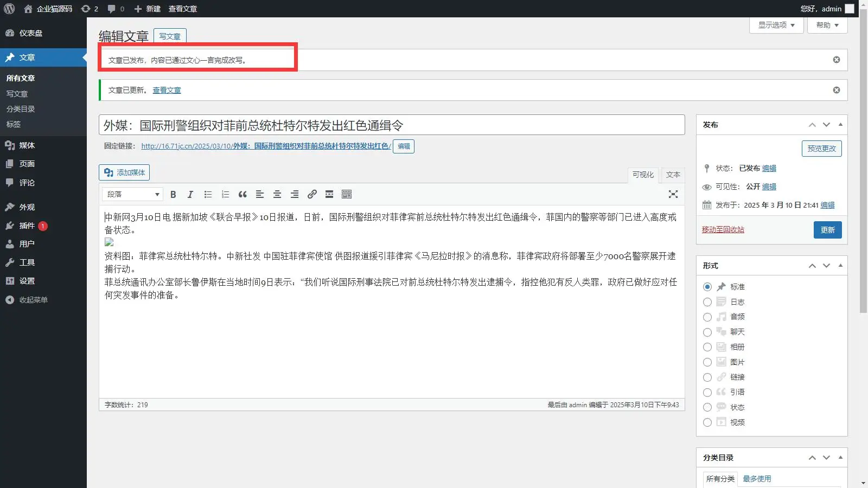
Task: Click the blue 更新 button
Action: pyautogui.click(x=827, y=230)
